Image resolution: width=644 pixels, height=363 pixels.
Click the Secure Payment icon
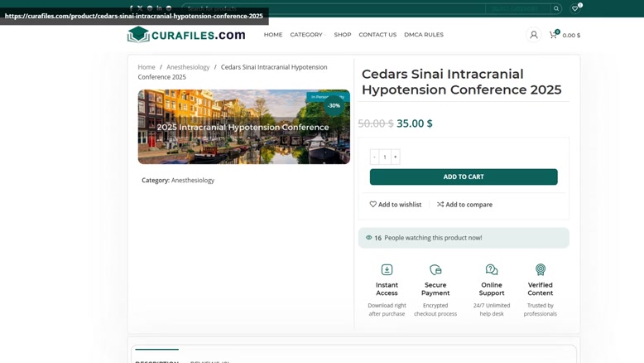point(435,269)
